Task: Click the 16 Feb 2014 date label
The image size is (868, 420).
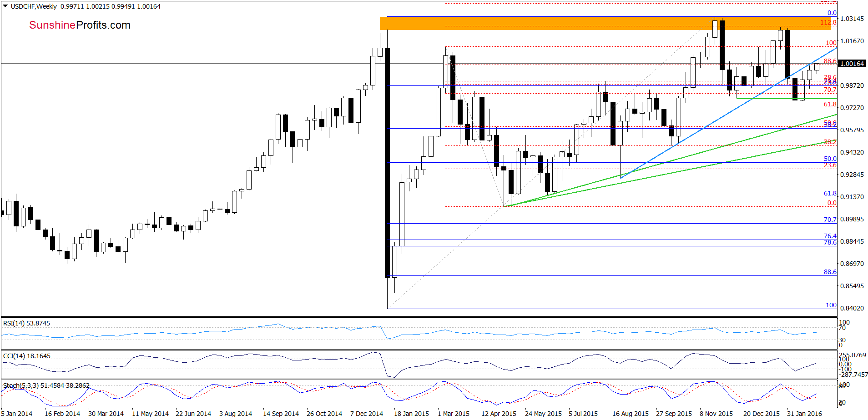Action: click(x=62, y=414)
